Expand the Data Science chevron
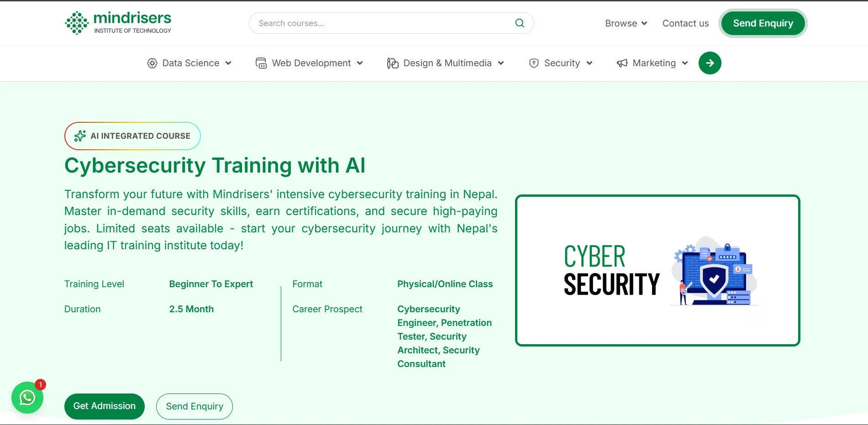This screenshot has width=868, height=425. click(228, 63)
